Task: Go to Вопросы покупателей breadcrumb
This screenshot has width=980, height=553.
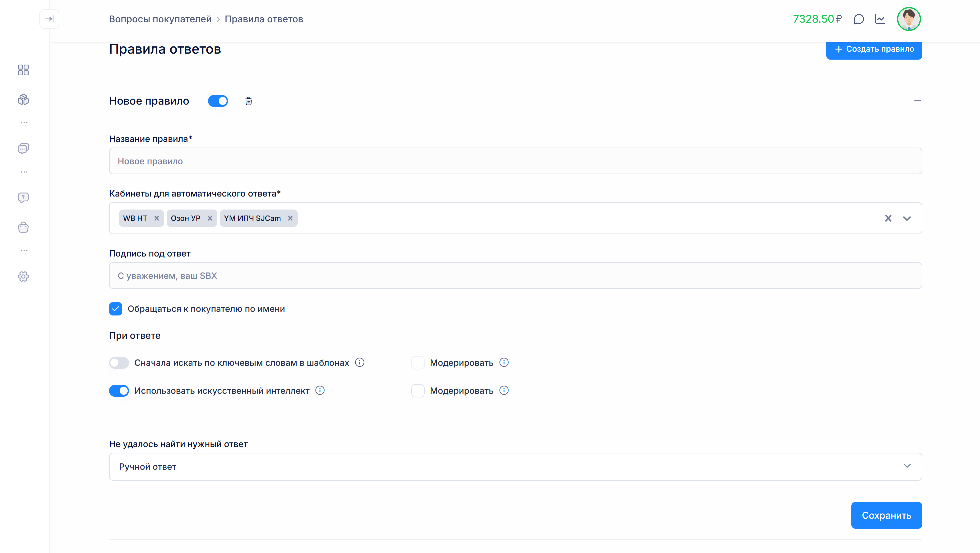Action: click(160, 19)
